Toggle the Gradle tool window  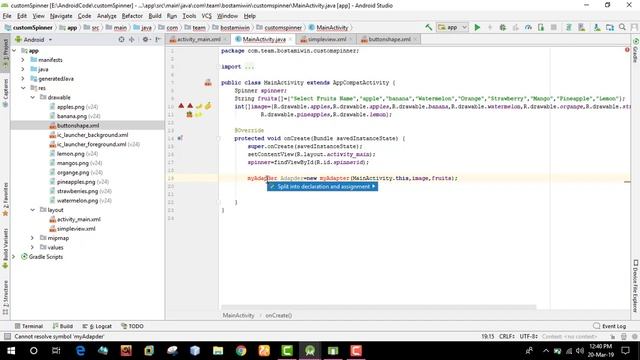point(636,51)
